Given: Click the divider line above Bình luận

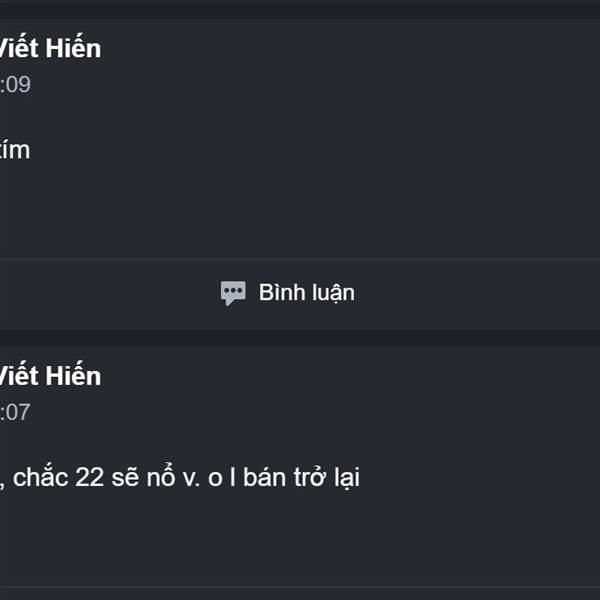Looking at the screenshot, I should click(x=300, y=259).
